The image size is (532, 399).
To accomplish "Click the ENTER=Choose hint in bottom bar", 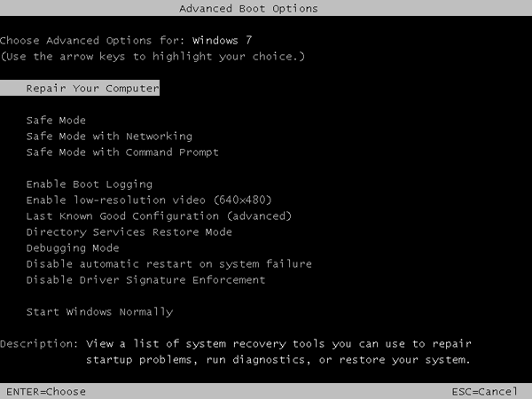I will [46, 391].
